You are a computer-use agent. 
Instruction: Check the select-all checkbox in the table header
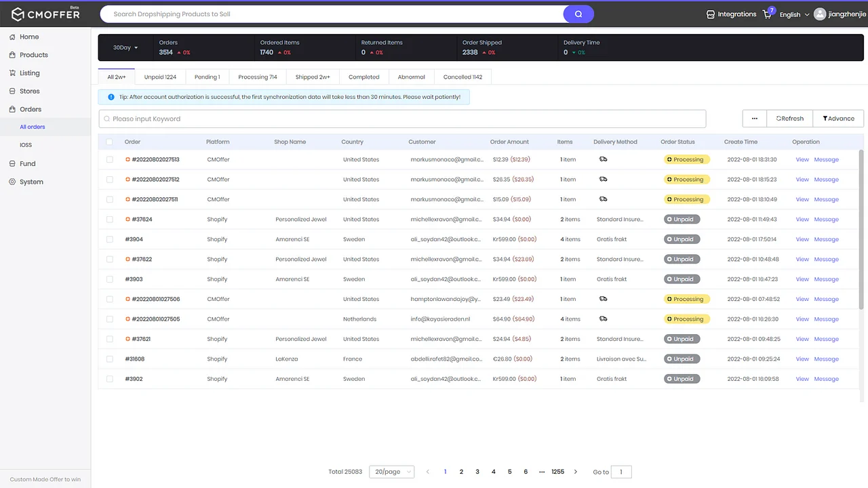pyautogui.click(x=109, y=142)
